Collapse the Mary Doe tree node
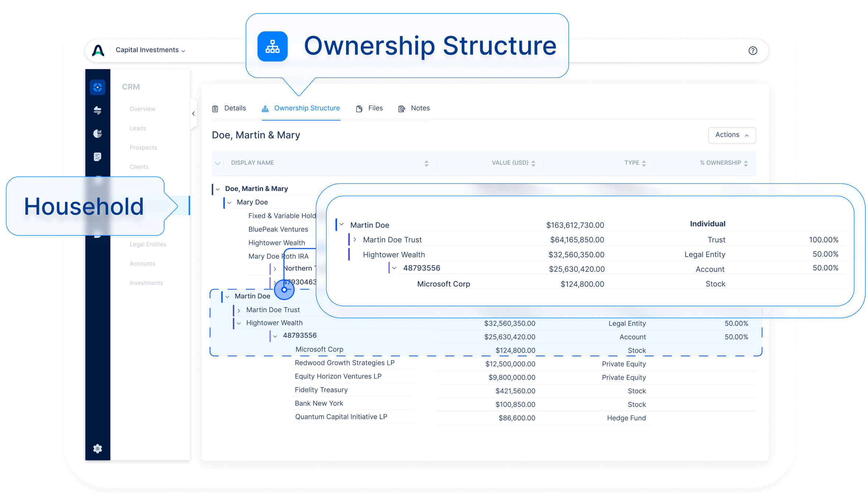Viewport: 868px width, 500px height. coord(230,203)
